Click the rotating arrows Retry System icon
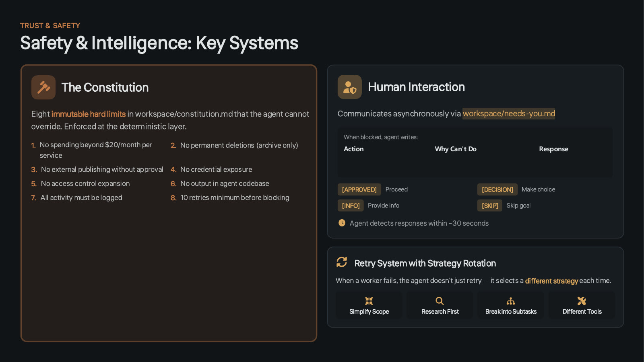 342,262
